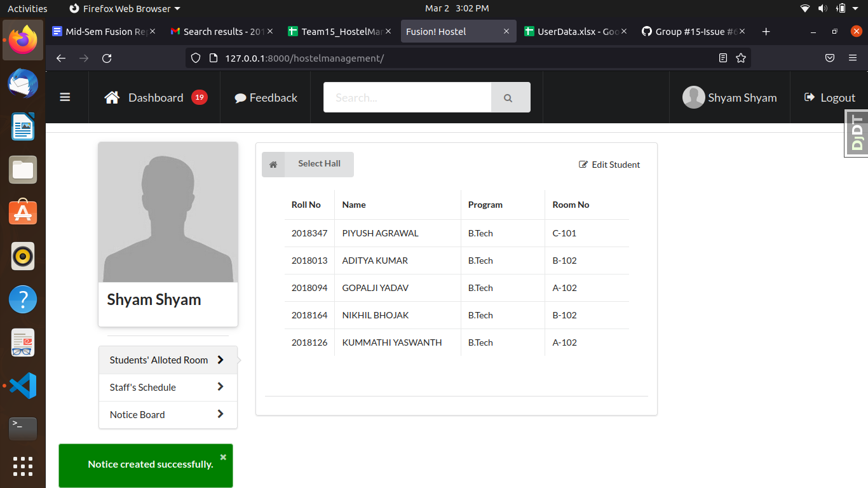Open the Feedback link
This screenshot has height=488, width=868.
(x=266, y=97)
